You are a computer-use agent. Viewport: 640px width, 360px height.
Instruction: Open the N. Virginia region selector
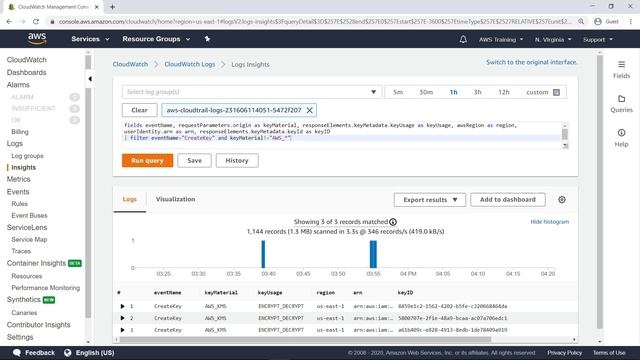click(553, 40)
